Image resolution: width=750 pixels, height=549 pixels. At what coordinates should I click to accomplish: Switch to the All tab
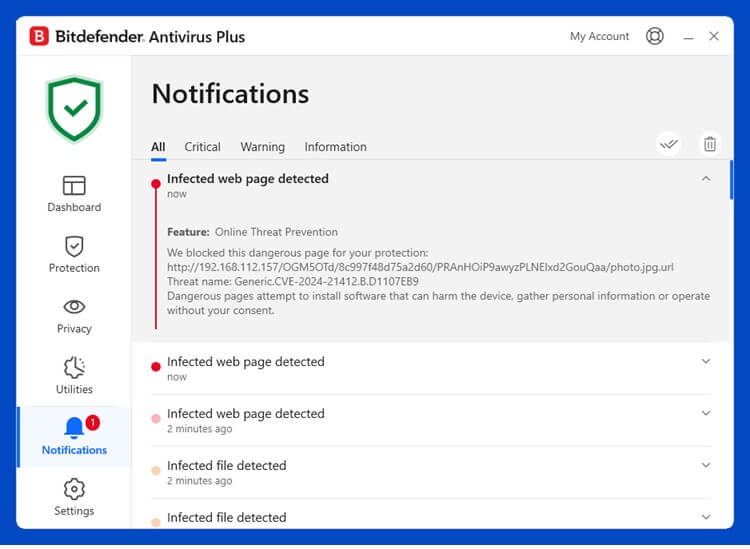pos(158,147)
